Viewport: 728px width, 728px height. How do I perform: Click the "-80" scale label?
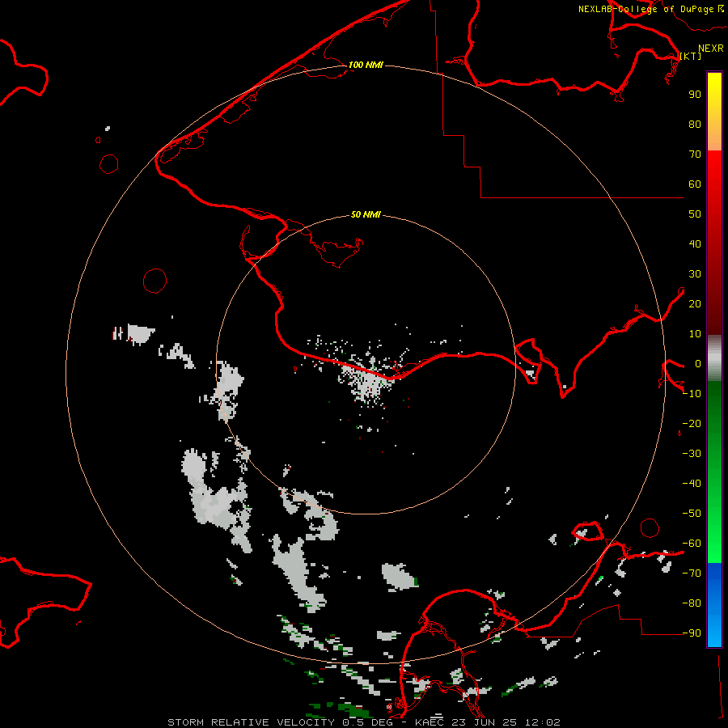(x=692, y=603)
